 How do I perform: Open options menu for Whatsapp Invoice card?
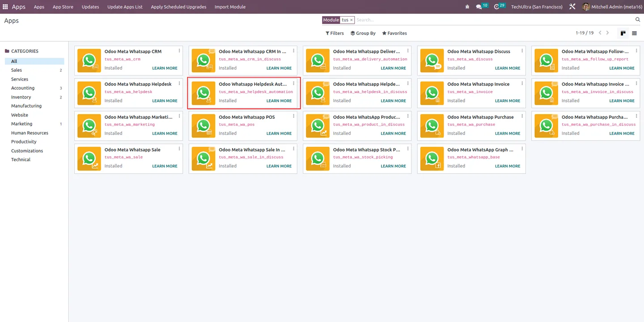coord(522,83)
